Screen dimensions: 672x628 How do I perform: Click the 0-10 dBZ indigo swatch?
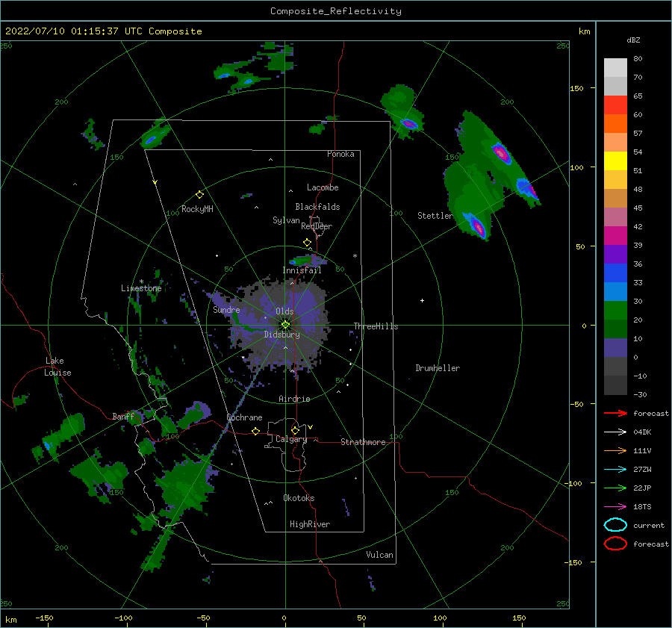pos(615,348)
